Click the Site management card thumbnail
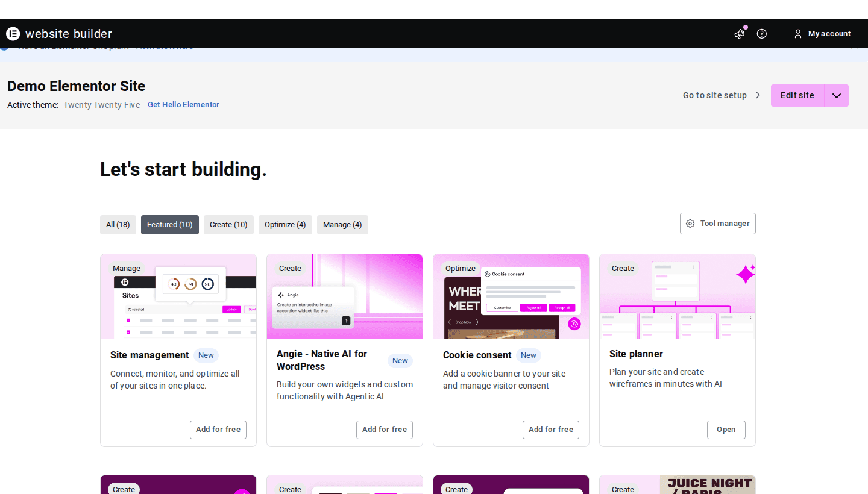 pyautogui.click(x=178, y=296)
